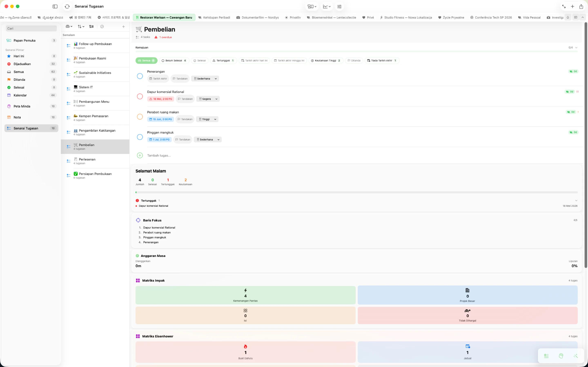Open the Tinggi priority dropdown
This screenshot has height=367, width=588.
[207, 119]
